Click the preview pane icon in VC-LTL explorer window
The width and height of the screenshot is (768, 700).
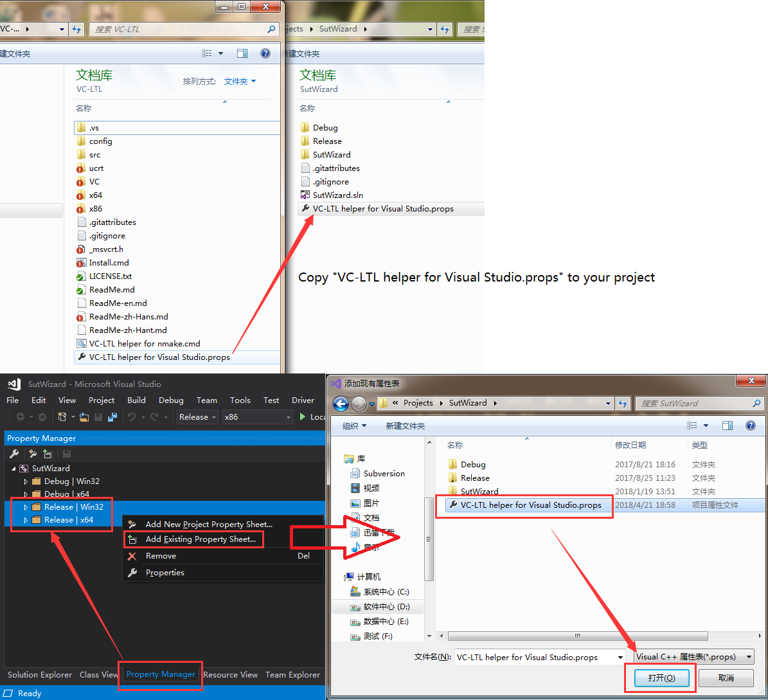pyautogui.click(x=242, y=53)
